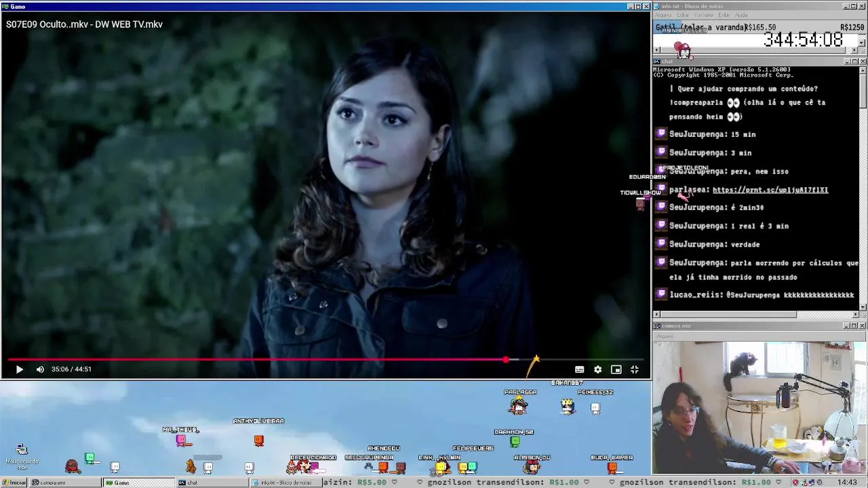Click the PEIXEEE_32 avatar character
This screenshot has width=868, height=488.
(x=595, y=407)
